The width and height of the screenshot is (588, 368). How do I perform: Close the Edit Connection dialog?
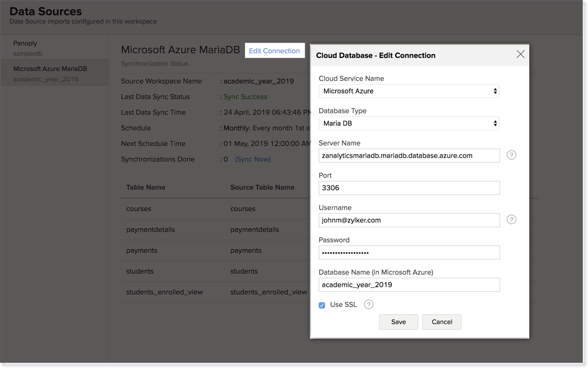(x=520, y=54)
